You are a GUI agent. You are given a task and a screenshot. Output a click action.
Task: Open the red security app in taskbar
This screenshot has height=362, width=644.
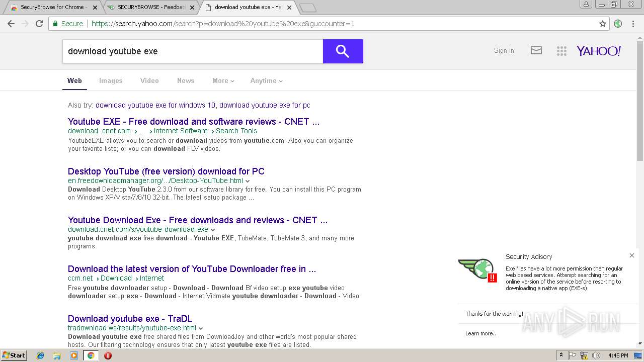click(108, 355)
